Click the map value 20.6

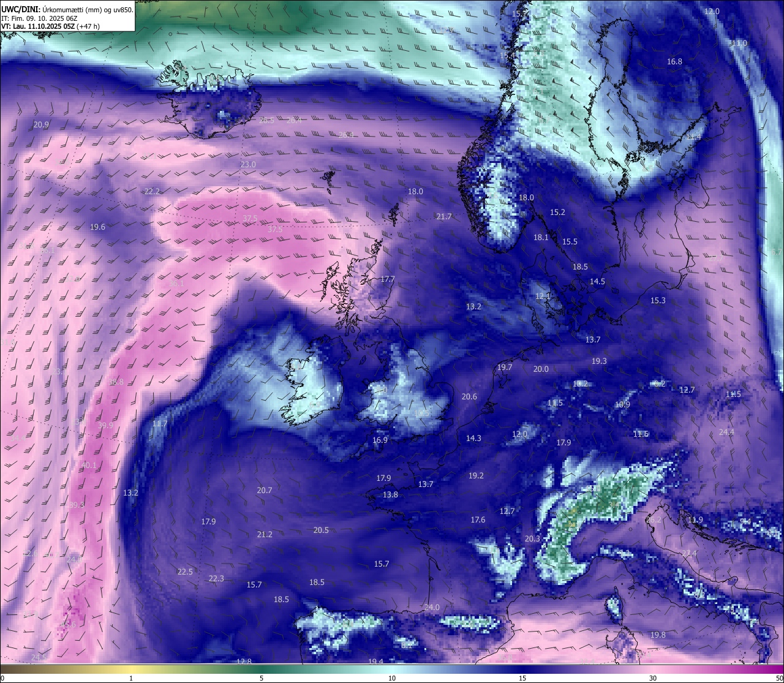point(469,397)
